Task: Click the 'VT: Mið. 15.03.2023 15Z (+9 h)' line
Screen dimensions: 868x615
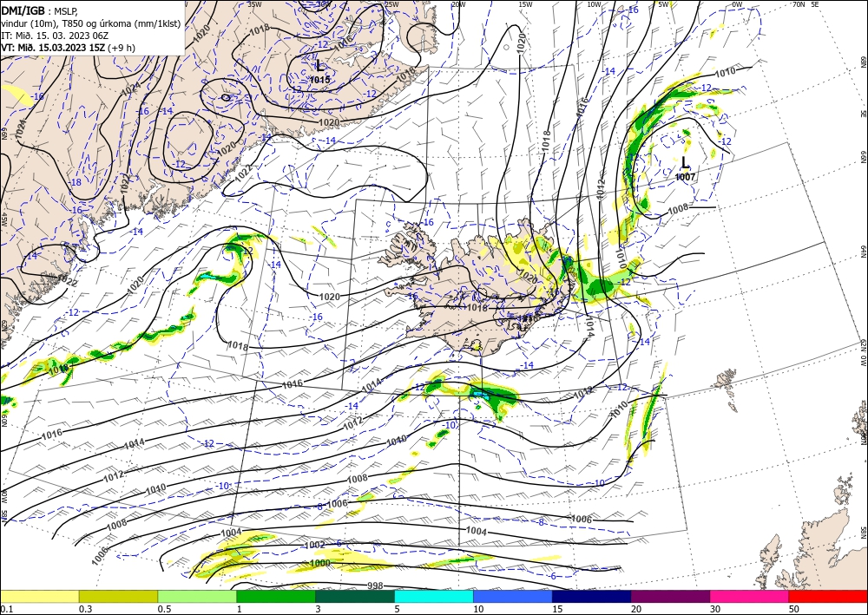Action: [68, 48]
